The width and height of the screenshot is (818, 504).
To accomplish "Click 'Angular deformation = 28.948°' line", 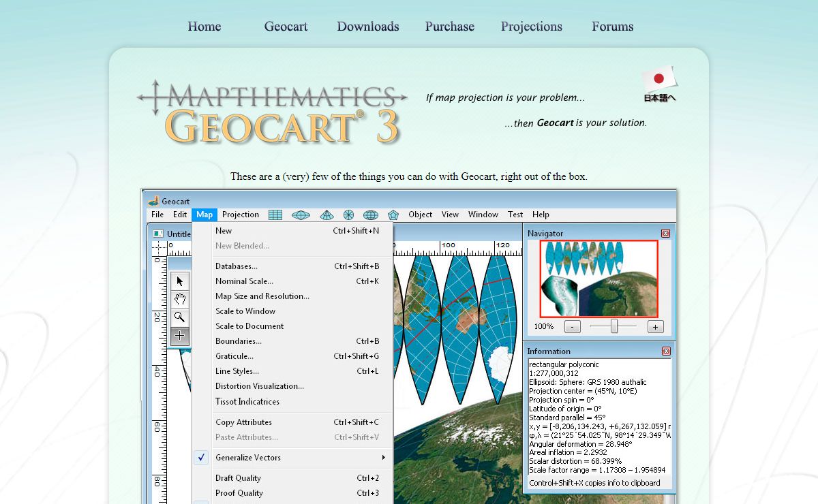I will point(581,444).
